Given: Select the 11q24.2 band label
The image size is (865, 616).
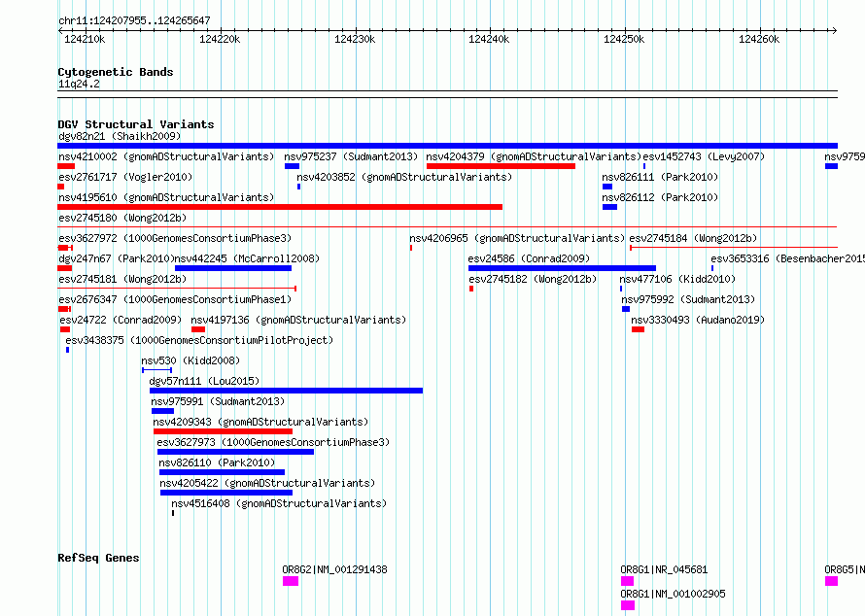Looking at the screenshot, I should (x=79, y=84).
